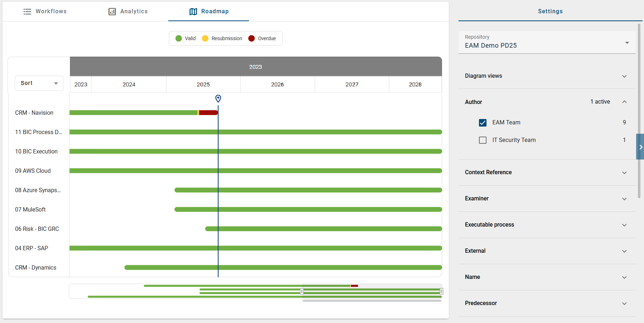Click the red Overdue legend dot
The width and height of the screenshot is (644, 323).
click(x=251, y=38)
